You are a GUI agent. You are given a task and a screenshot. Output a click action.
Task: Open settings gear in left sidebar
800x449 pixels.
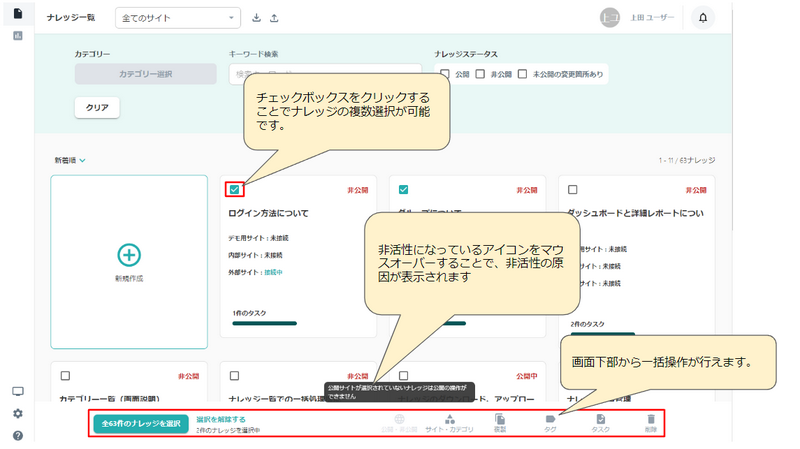[x=18, y=413]
